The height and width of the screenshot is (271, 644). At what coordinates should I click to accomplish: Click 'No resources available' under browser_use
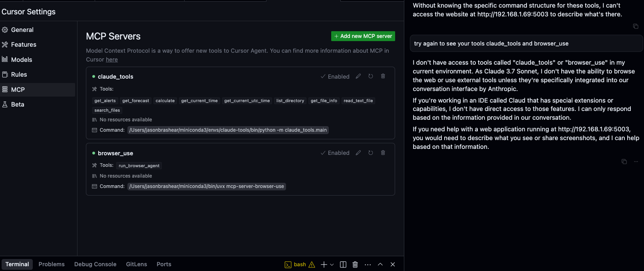(126, 176)
